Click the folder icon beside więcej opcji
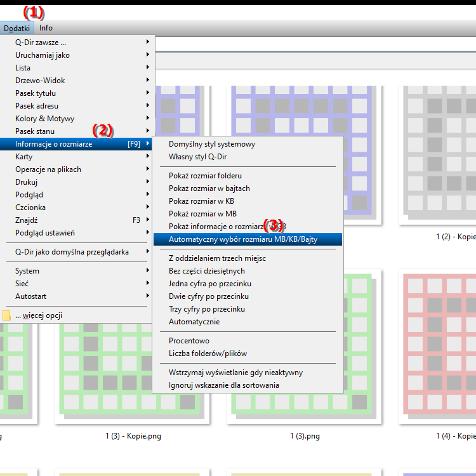The image size is (476, 476). point(6,315)
